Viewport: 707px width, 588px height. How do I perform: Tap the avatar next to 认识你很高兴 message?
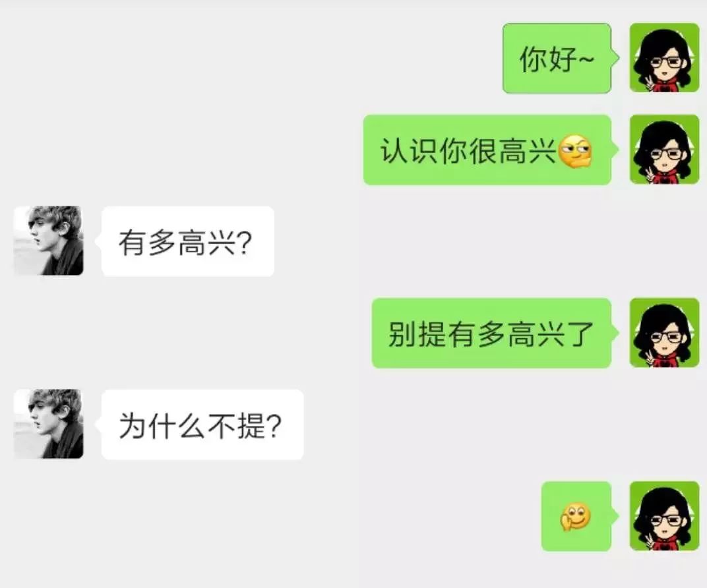(664, 150)
